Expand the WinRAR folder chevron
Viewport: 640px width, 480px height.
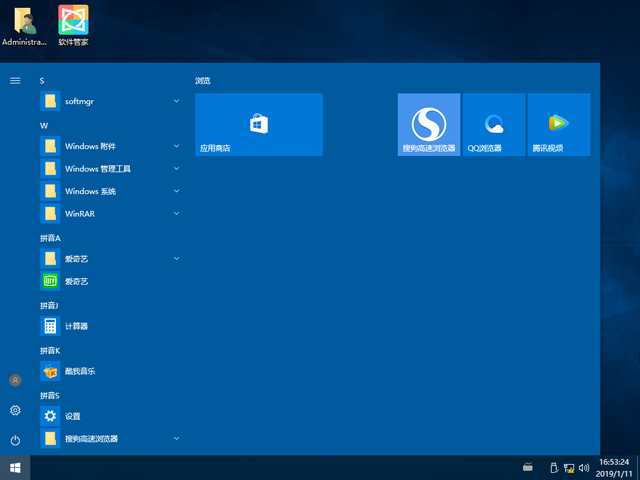[x=176, y=213]
